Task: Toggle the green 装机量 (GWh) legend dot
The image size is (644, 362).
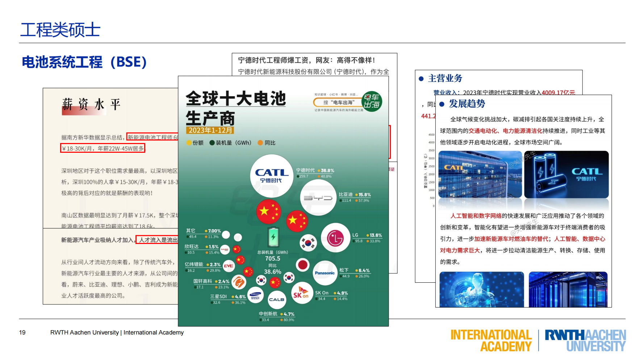Action: coord(212,143)
